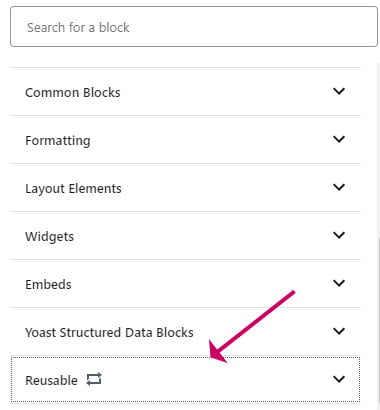Image resolution: width=380 pixels, height=410 pixels.
Task: Select the Common Blocks category label
Action: coord(73,92)
